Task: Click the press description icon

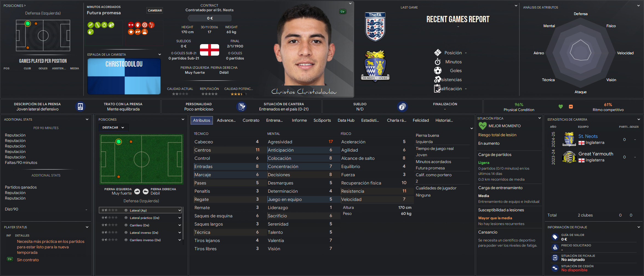Action: (x=80, y=107)
